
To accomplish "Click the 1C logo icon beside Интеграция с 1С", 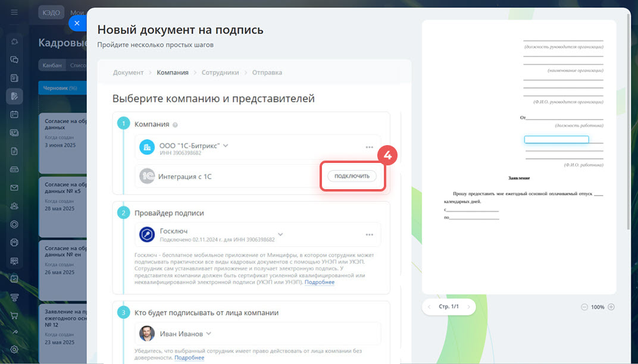I will 147,176.
